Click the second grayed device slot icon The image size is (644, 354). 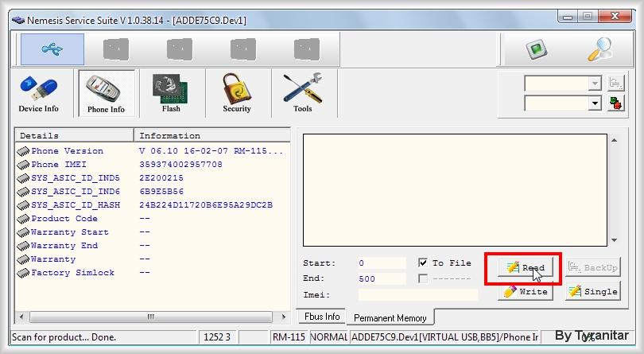click(x=116, y=49)
